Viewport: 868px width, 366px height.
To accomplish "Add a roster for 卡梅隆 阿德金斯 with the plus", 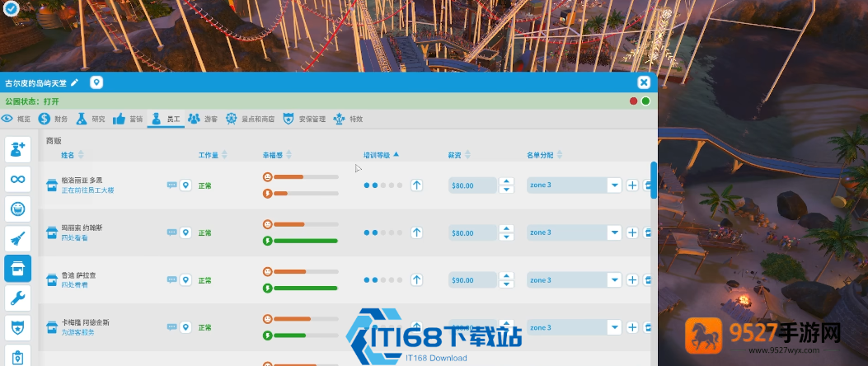I will click(632, 327).
